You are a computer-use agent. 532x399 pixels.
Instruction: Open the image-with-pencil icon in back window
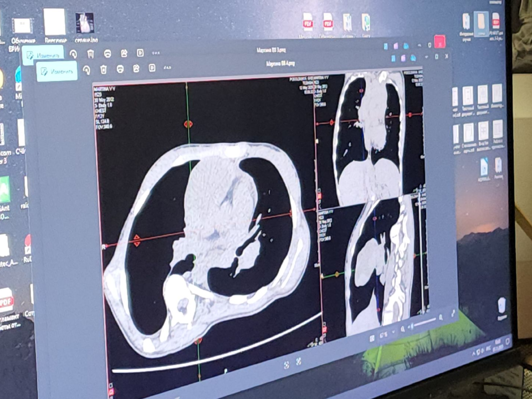[124, 53]
